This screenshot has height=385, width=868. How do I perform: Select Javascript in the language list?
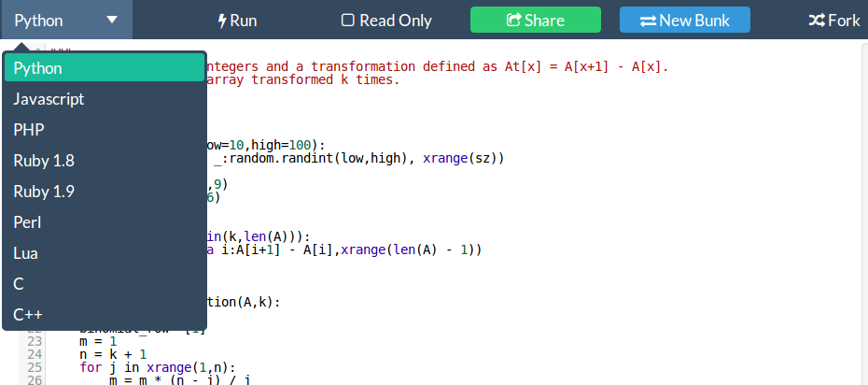pos(105,99)
